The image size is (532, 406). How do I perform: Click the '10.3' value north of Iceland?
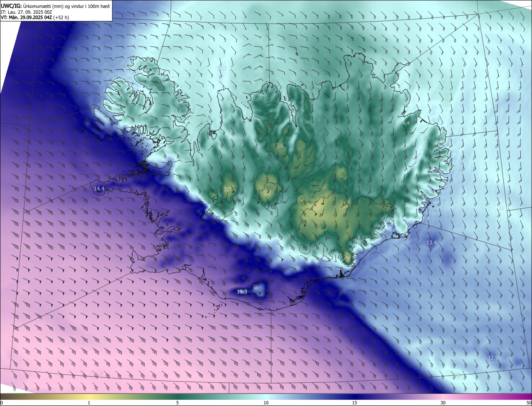tap(222, 68)
